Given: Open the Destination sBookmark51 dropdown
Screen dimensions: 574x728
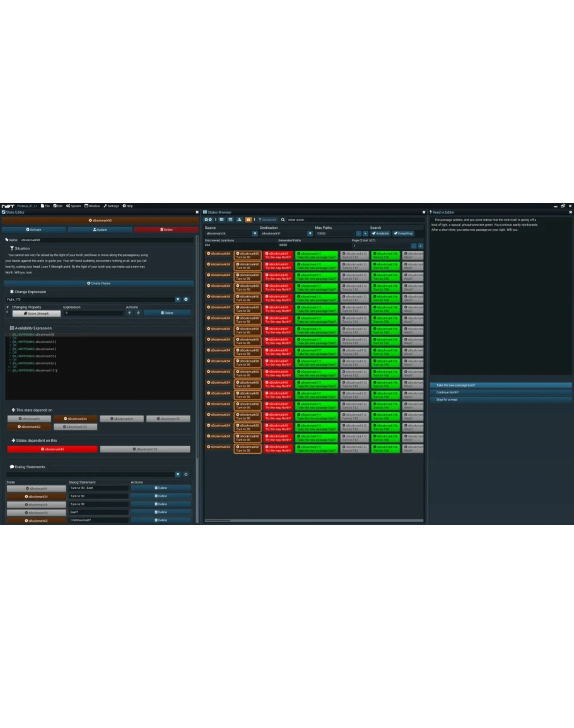Looking at the screenshot, I should [310, 233].
